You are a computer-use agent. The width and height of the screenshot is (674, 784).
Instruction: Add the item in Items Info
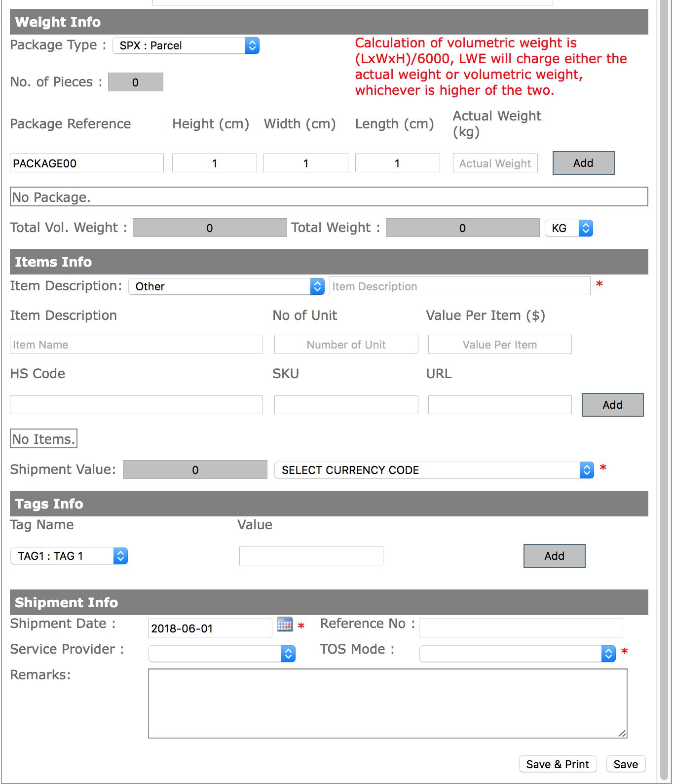[612, 405]
